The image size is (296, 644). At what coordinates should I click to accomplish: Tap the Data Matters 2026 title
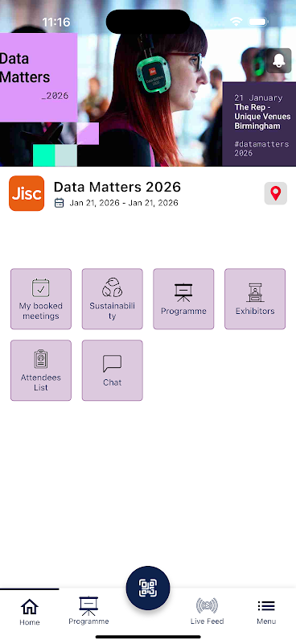click(x=117, y=187)
